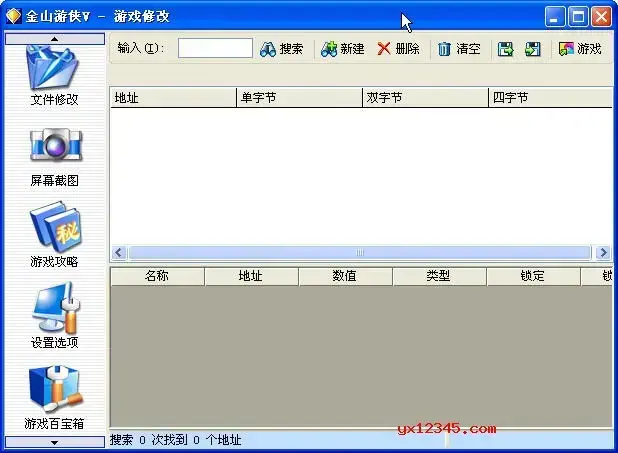Click the 地址 column header in results list
Image resolution: width=618 pixels, height=453 pixels.
[173, 97]
